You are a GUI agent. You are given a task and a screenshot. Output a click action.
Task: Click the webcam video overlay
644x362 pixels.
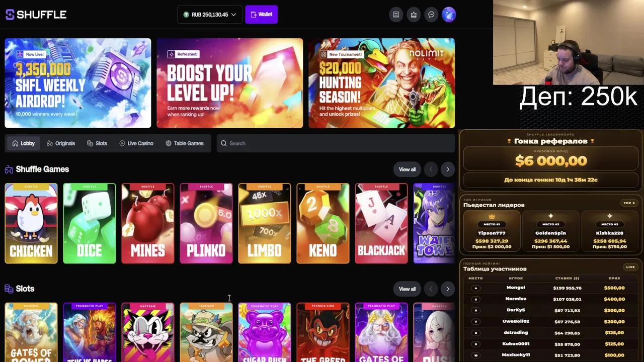(569, 42)
